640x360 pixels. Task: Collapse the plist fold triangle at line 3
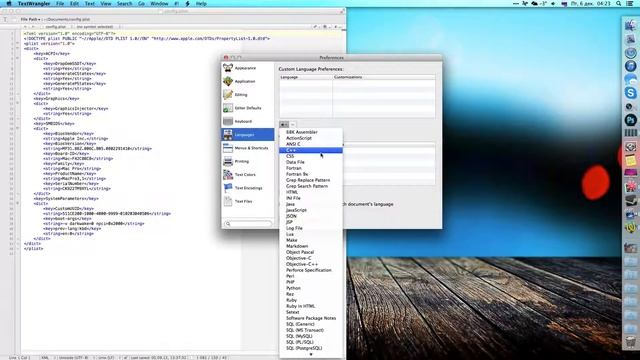click(17, 43)
